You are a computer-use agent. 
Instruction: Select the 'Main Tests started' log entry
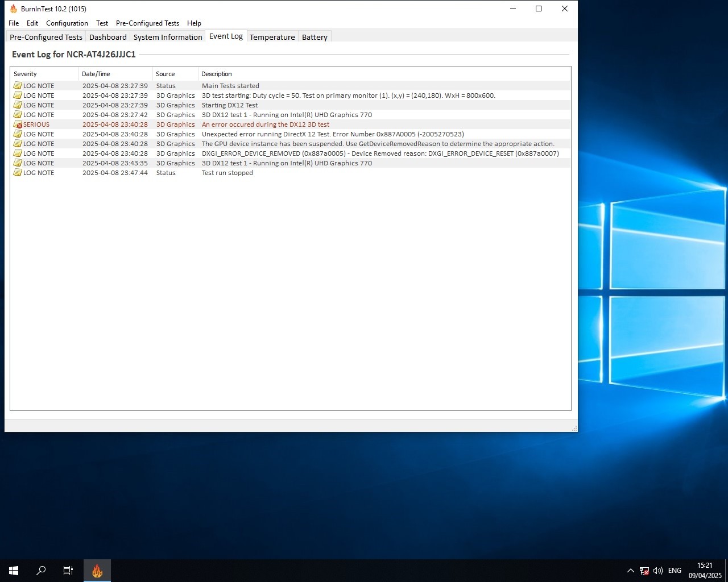click(x=230, y=86)
